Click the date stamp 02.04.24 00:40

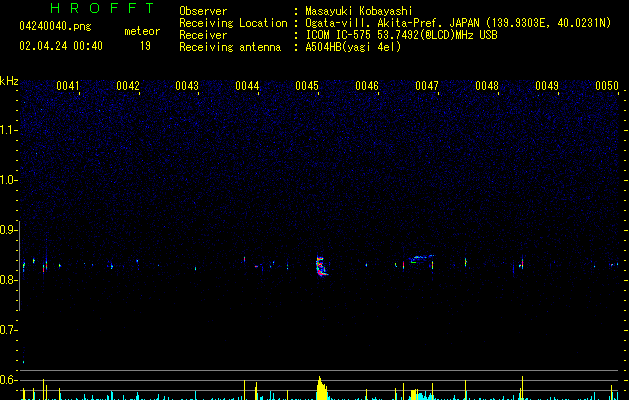click(61, 46)
